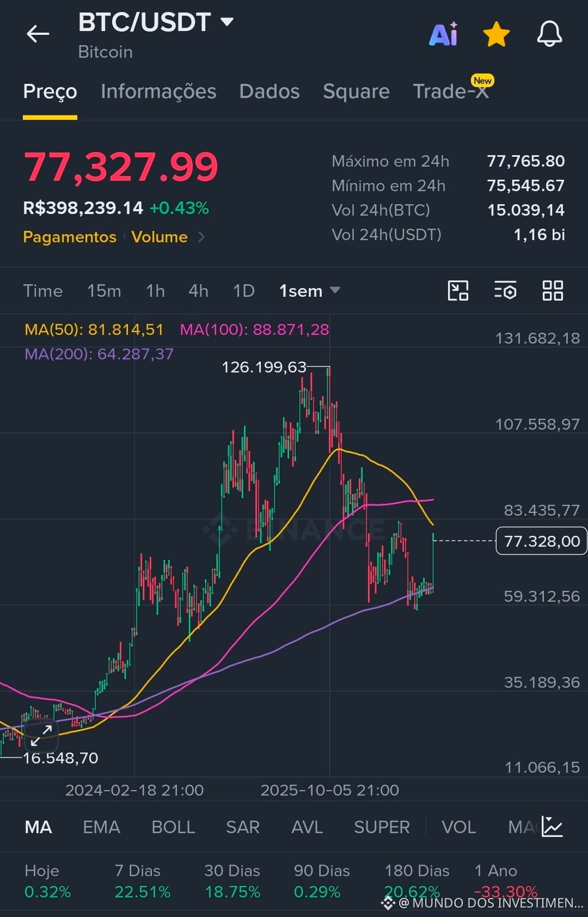This screenshot has height=917, width=588.
Task: Select the 1h chart interval
Action: pyautogui.click(x=155, y=291)
